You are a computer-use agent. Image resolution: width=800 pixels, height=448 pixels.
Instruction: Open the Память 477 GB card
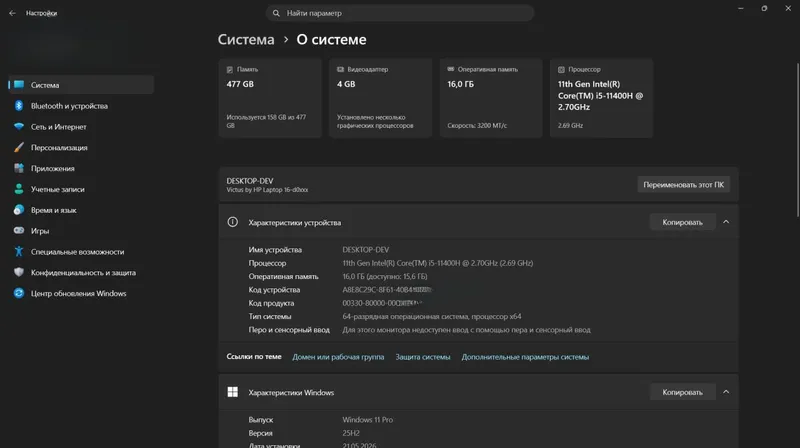[270, 98]
